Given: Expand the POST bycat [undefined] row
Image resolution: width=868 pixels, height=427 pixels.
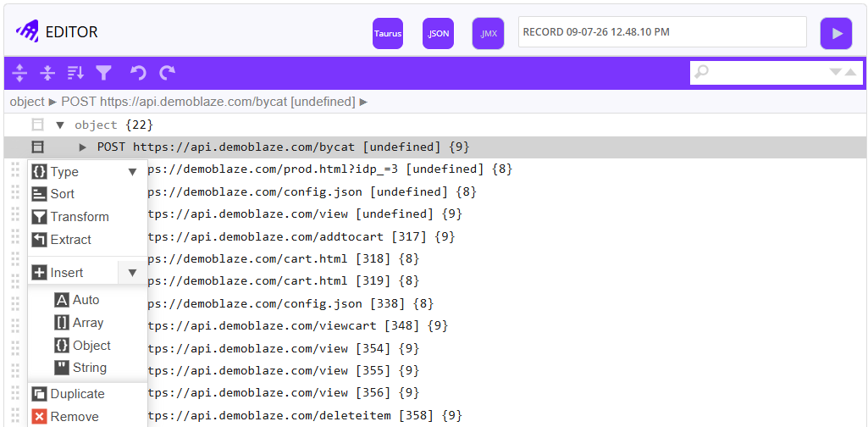Looking at the screenshot, I should [x=82, y=147].
